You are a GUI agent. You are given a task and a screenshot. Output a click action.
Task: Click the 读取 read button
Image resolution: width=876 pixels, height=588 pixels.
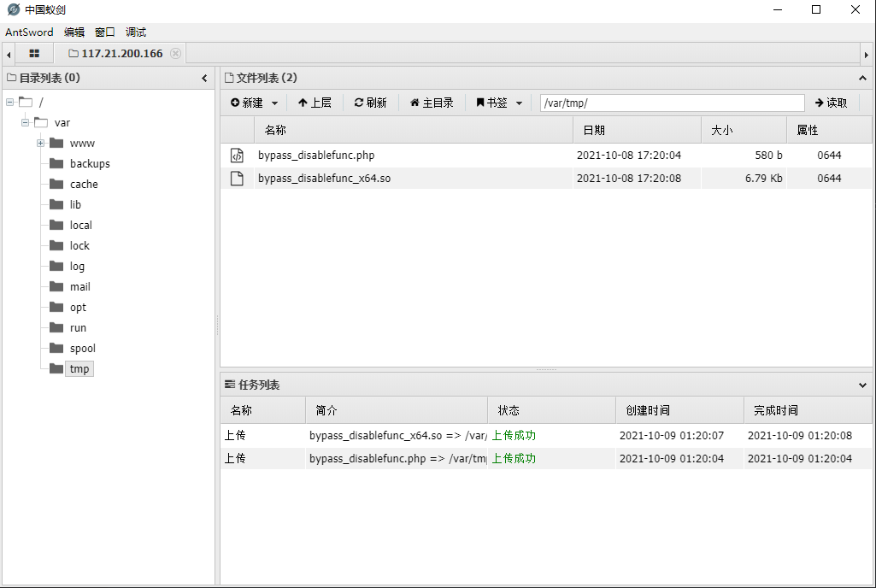pyautogui.click(x=831, y=102)
